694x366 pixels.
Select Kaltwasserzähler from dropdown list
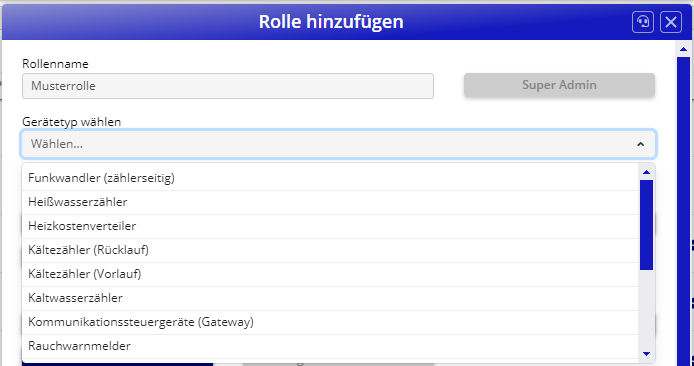[330, 298]
